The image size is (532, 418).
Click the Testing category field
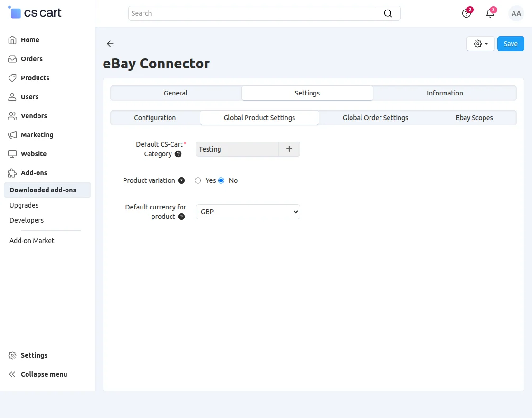[x=237, y=149]
